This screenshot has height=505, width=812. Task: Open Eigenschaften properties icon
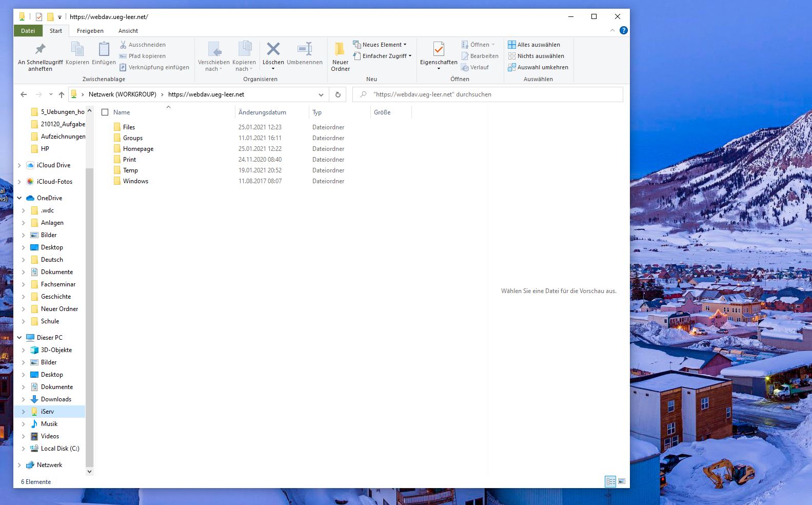[x=438, y=49]
